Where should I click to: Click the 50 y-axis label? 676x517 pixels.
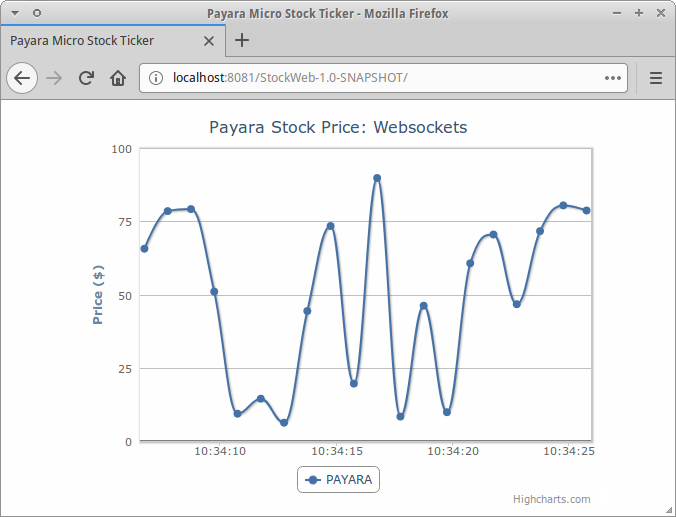click(125, 296)
